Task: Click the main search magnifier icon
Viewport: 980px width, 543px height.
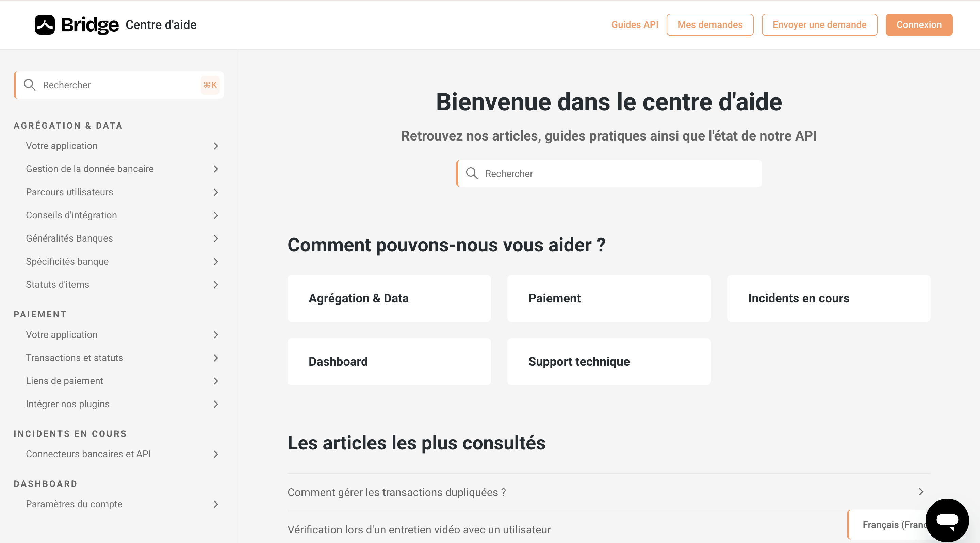Action: pyautogui.click(x=472, y=174)
